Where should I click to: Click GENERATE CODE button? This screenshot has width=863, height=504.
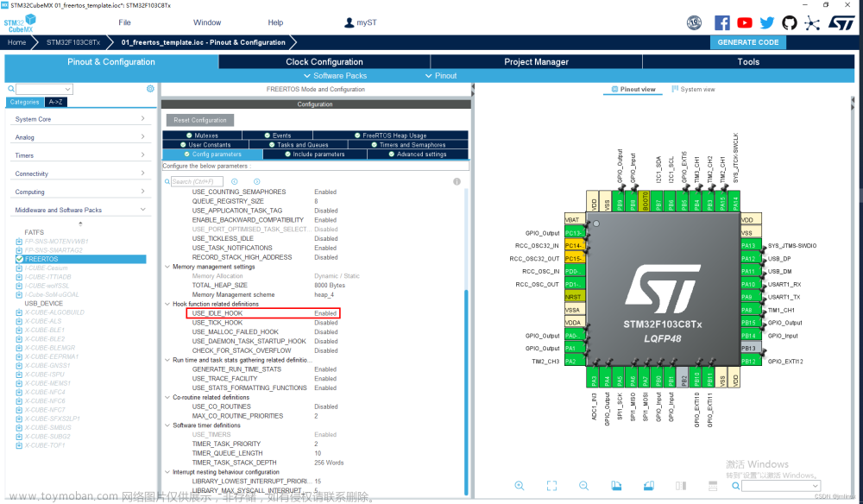coord(748,42)
